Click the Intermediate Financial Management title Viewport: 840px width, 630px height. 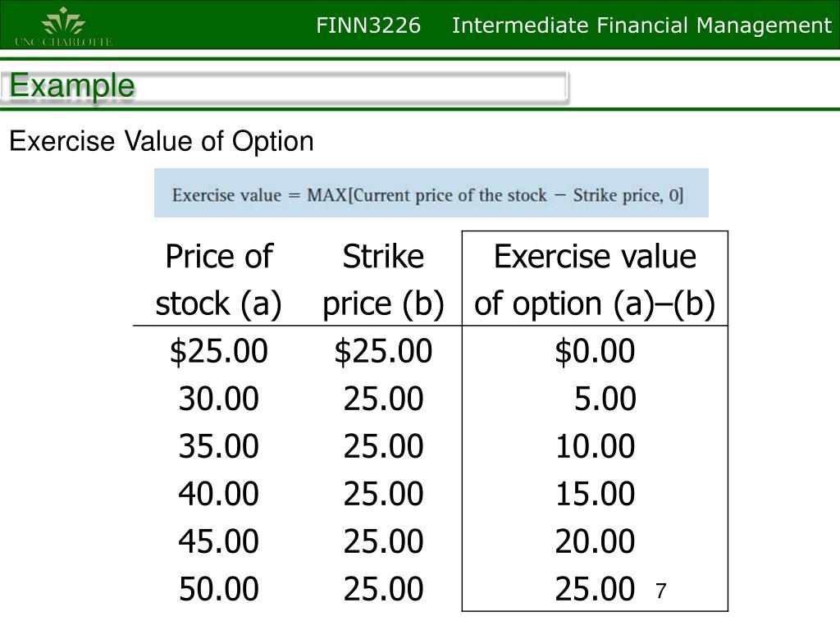pyautogui.click(x=641, y=25)
